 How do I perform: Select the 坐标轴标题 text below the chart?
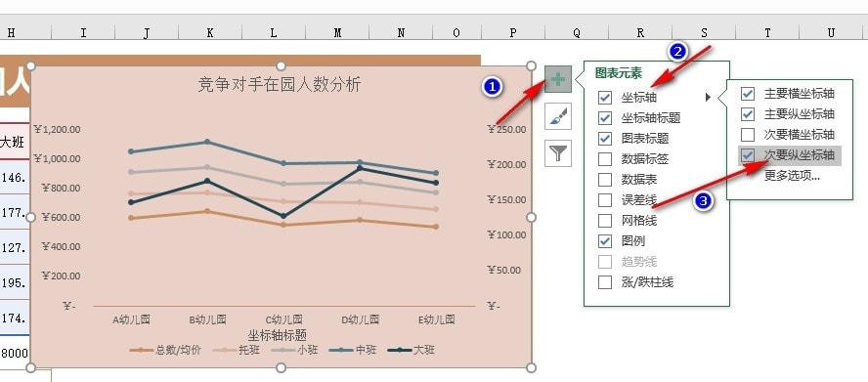click(278, 335)
